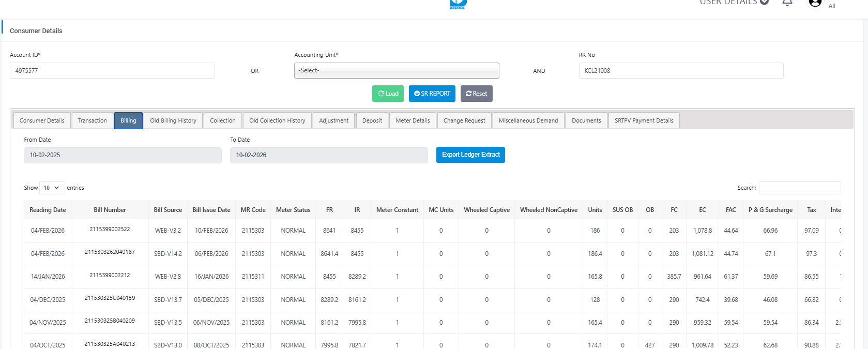Screen dimensions: 868x349
Task: Click the BESCOM logo at top
Action: click(458, 4)
